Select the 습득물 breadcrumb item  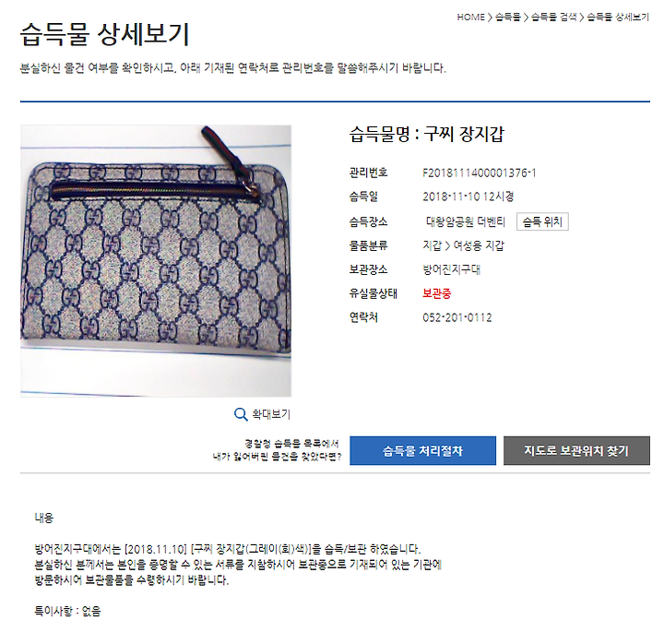(508, 17)
